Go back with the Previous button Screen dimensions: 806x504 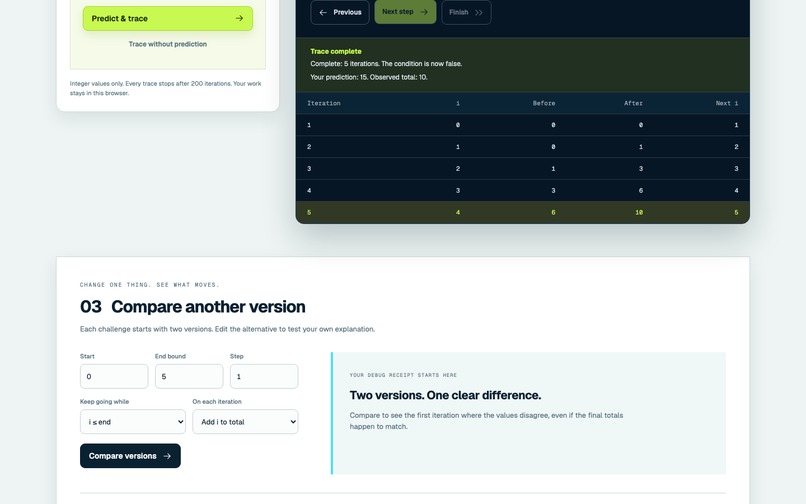[340, 12]
